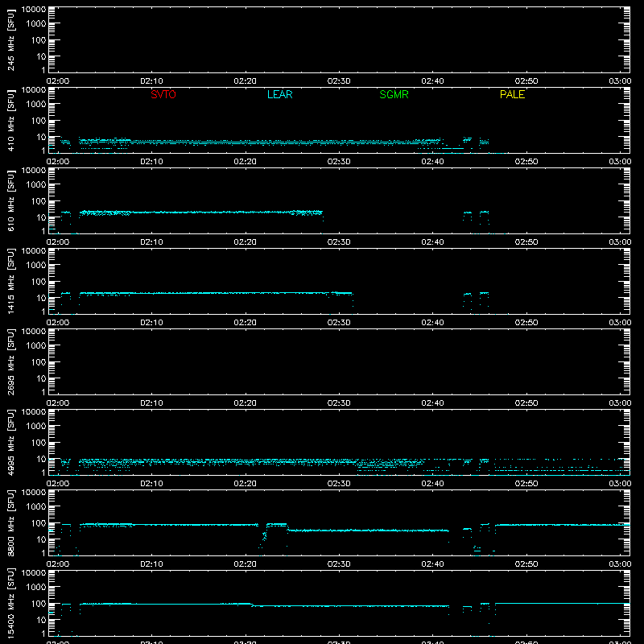Click the 10 y-axis value on 1415 MHz panel
644x644 pixels.
tap(41, 298)
